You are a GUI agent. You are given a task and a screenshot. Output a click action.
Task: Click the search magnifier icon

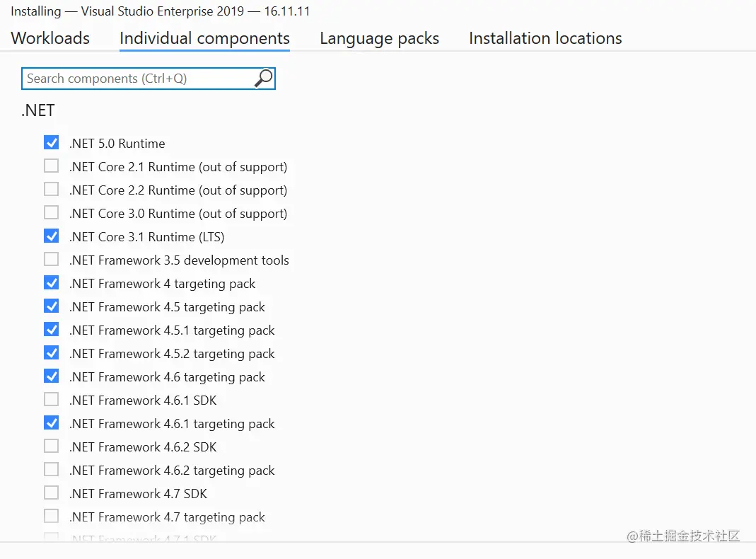pos(263,78)
